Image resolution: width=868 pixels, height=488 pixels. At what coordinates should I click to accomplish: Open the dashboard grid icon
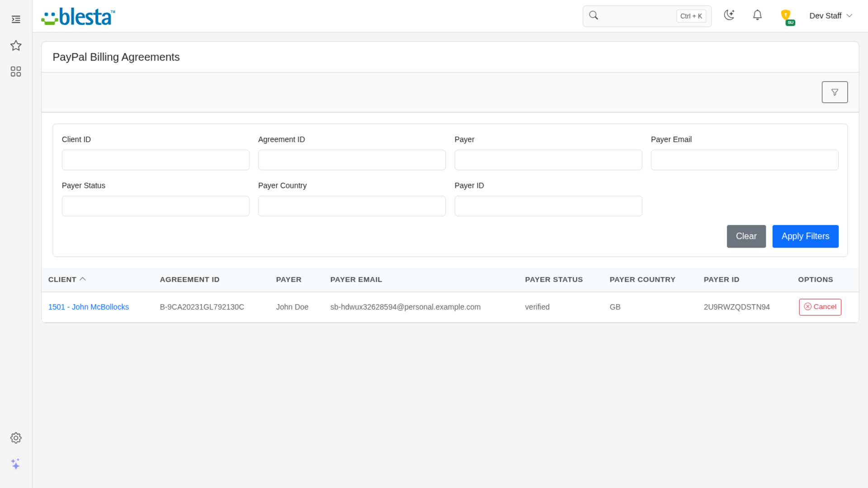click(x=16, y=71)
